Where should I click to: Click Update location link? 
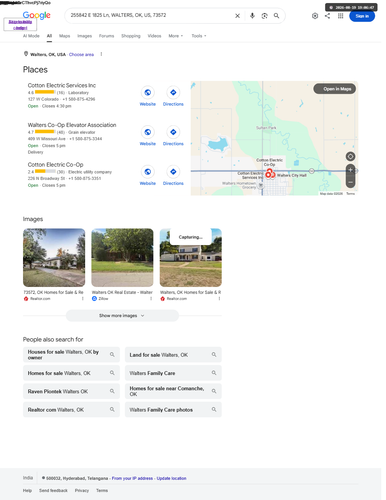tap(171, 478)
